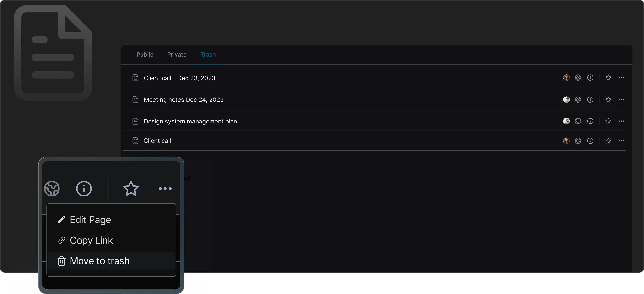Image resolution: width=644 pixels, height=294 pixels.
Task: Favorite the Meeting notes Dec 24, 2023 page
Action: pos(608,100)
